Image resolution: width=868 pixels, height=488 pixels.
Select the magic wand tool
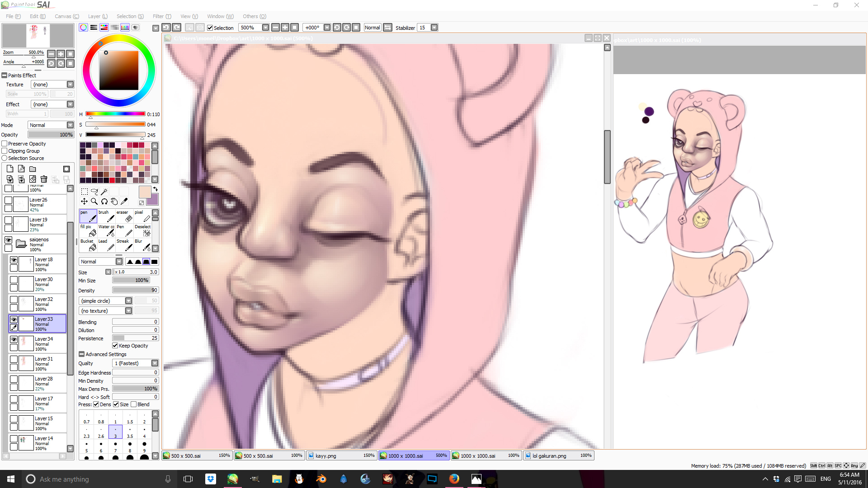(x=104, y=192)
